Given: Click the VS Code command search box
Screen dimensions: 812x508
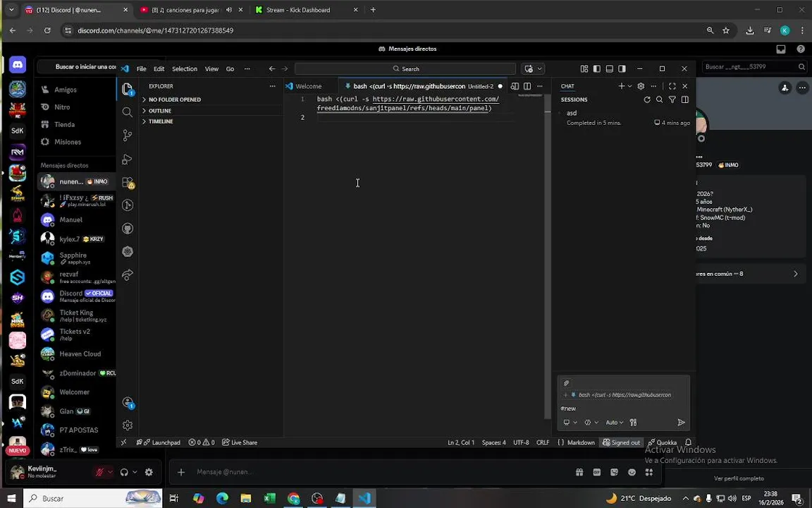Looking at the screenshot, I should click(x=405, y=68).
